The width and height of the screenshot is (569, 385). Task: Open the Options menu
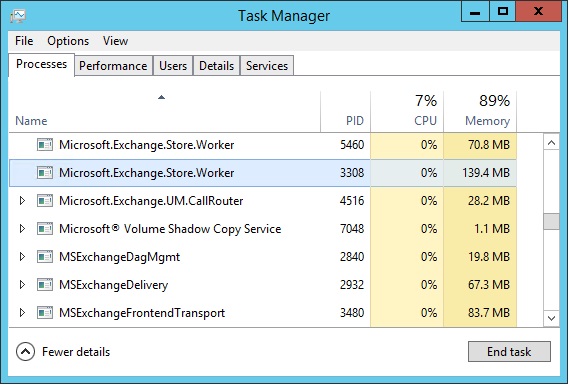pos(68,41)
